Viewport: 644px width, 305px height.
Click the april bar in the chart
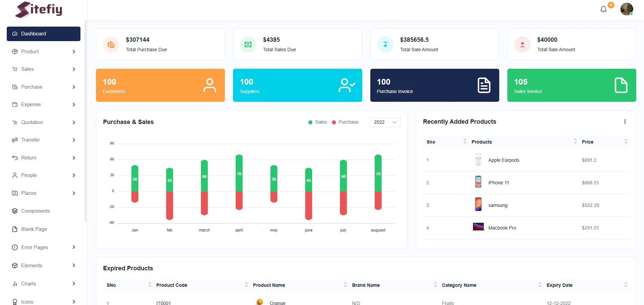(239, 182)
